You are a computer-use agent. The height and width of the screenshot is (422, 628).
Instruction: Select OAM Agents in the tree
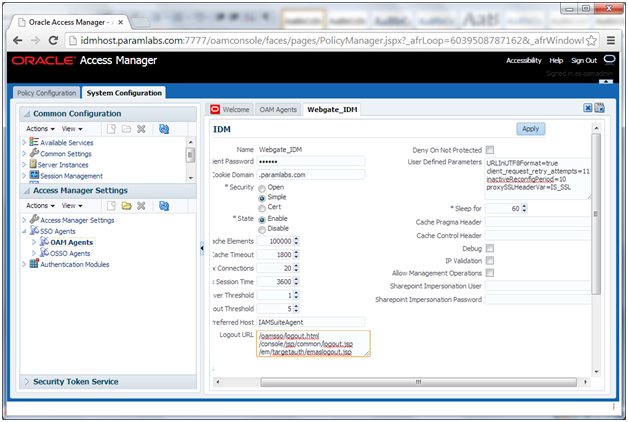pos(71,242)
